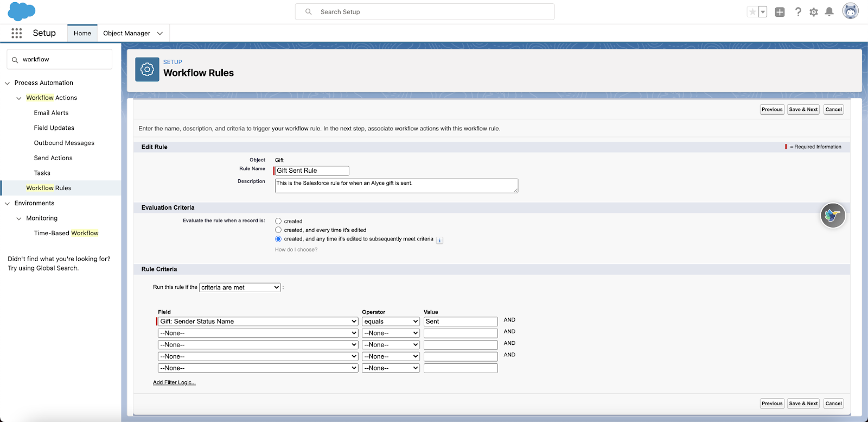Open the fifth row Field dropdown
This screenshot has height=422, width=868.
coord(258,368)
